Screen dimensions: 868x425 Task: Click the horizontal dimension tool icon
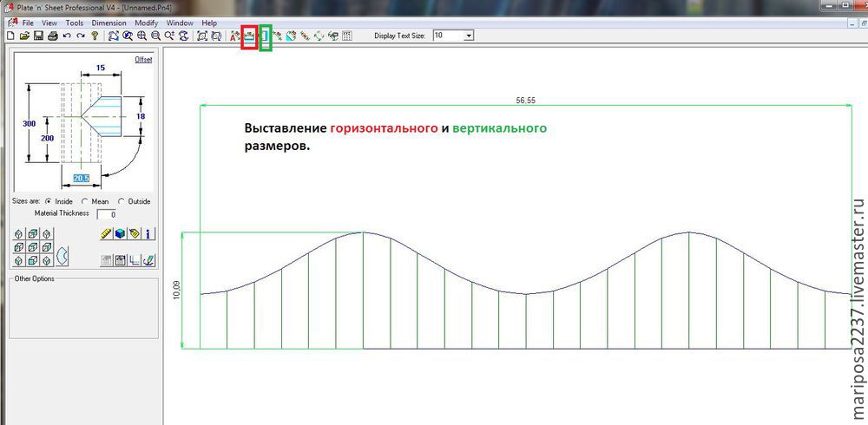click(x=249, y=36)
